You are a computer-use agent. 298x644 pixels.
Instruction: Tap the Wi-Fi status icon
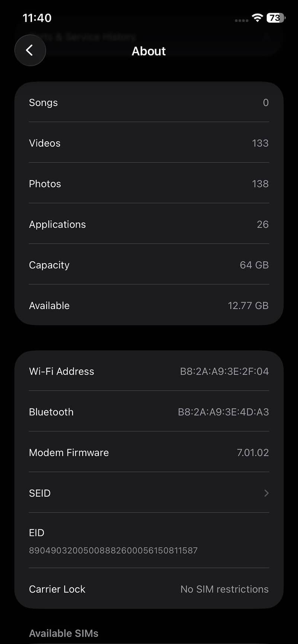tap(257, 18)
